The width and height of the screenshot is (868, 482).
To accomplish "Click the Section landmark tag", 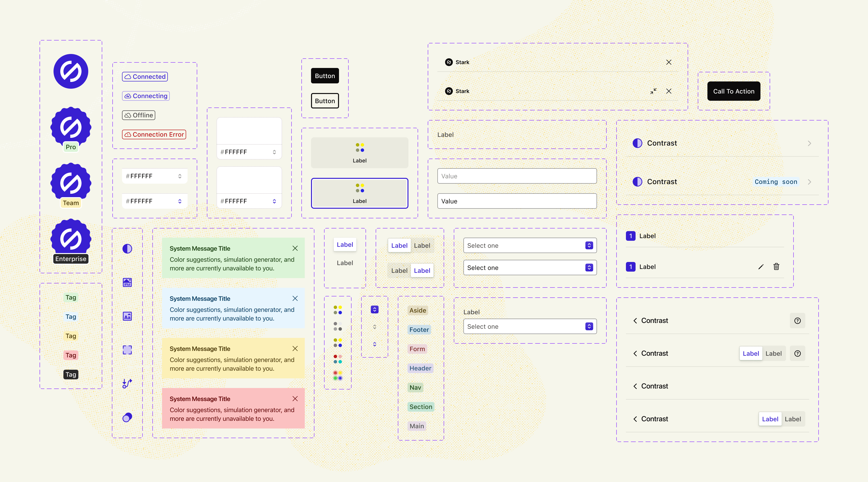I will (x=420, y=407).
